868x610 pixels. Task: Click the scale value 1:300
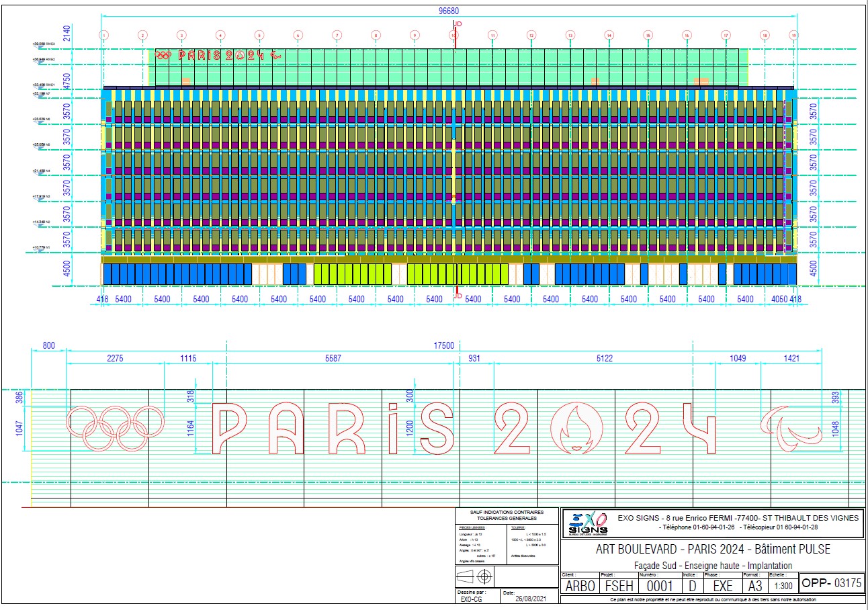coord(783,586)
